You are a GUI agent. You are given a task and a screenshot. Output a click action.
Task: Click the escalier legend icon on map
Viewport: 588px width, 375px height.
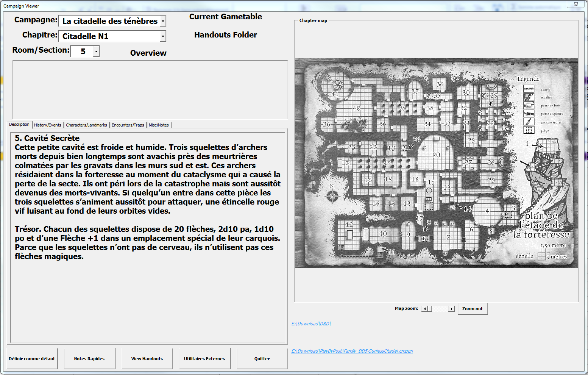[x=529, y=97]
